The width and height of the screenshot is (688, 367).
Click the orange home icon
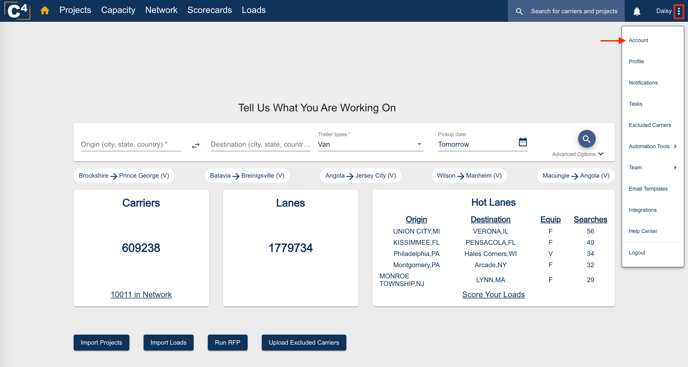pyautogui.click(x=45, y=11)
